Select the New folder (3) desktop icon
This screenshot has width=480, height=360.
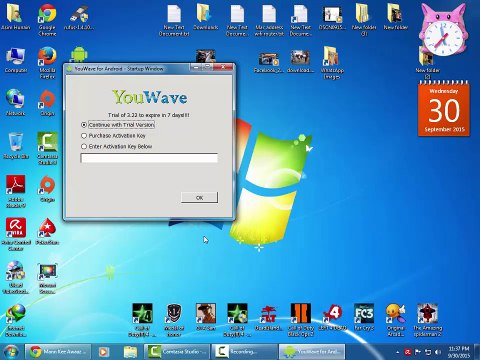tap(364, 19)
